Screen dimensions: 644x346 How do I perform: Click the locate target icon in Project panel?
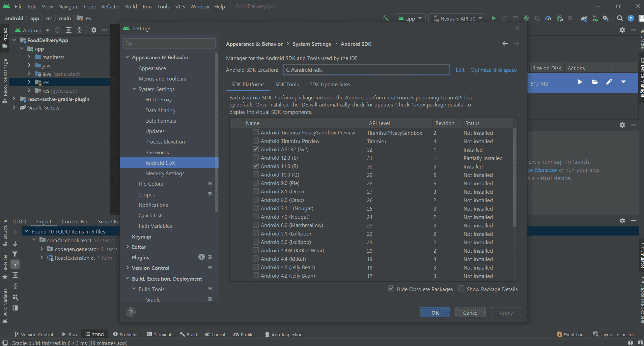point(58,30)
